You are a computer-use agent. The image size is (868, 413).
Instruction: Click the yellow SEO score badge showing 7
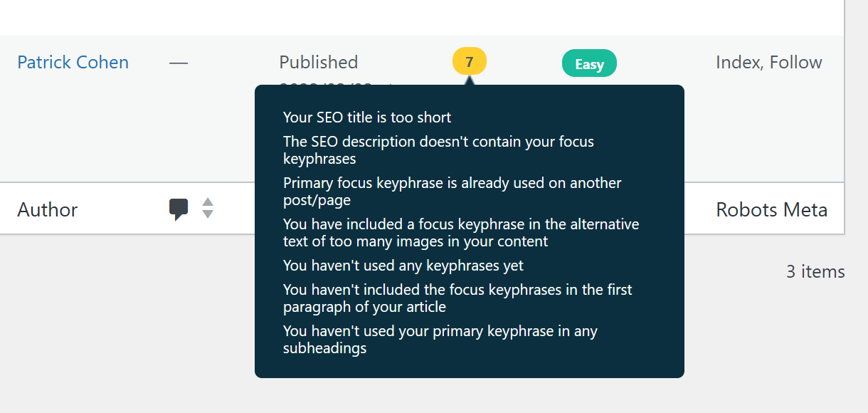pos(469,63)
